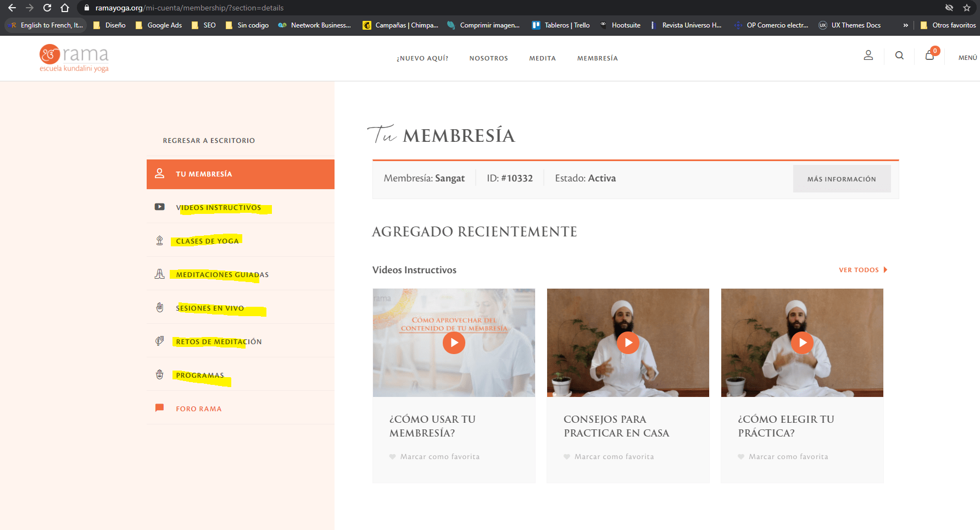Open the Consejos para practicar en casa title
This screenshot has height=530, width=980.
616,426
